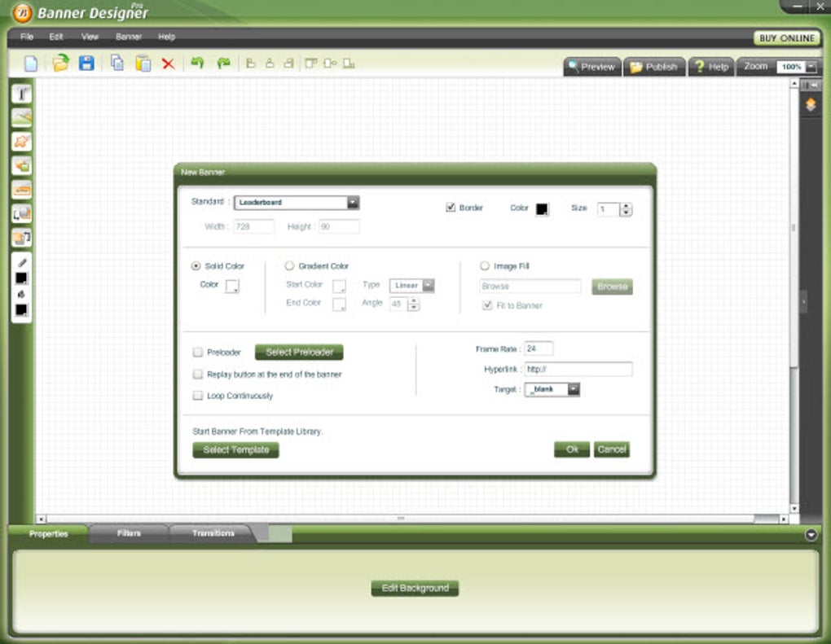
Task: Open file with the folder icon
Action: 60,63
